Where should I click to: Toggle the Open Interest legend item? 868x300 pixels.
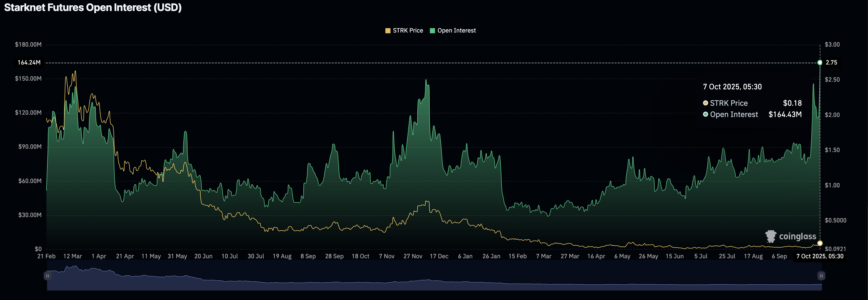456,31
